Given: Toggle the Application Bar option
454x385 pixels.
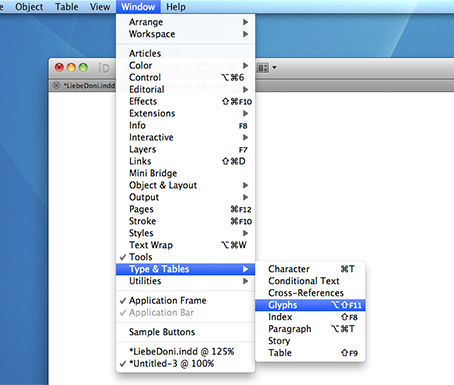Looking at the screenshot, I should click(x=185, y=313).
